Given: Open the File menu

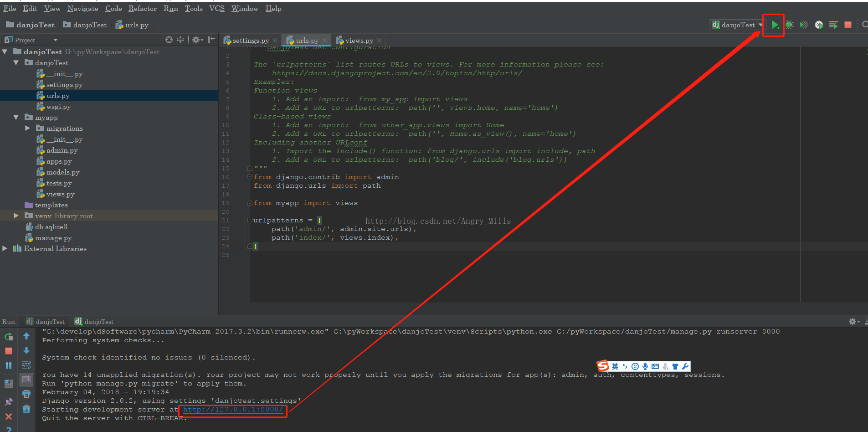Looking at the screenshot, I should pos(10,9).
